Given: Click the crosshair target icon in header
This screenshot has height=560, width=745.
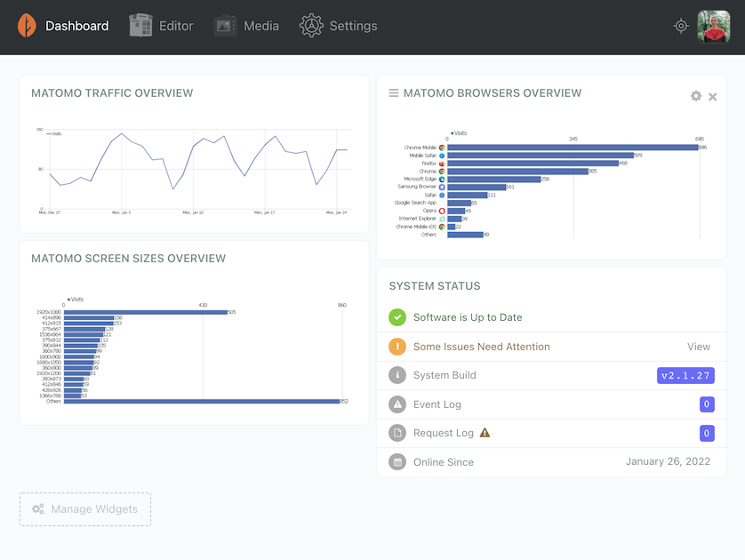Looking at the screenshot, I should [x=681, y=26].
